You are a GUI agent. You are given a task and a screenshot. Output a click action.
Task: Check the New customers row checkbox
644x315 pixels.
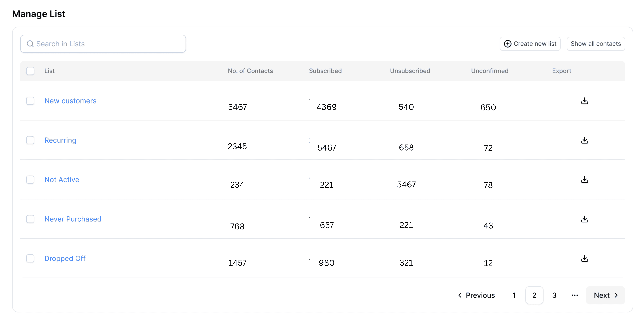(x=30, y=101)
